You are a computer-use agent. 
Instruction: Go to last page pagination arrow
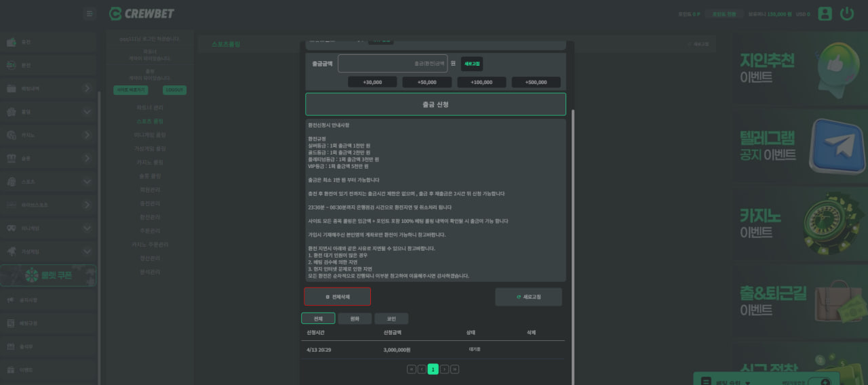click(454, 369)
